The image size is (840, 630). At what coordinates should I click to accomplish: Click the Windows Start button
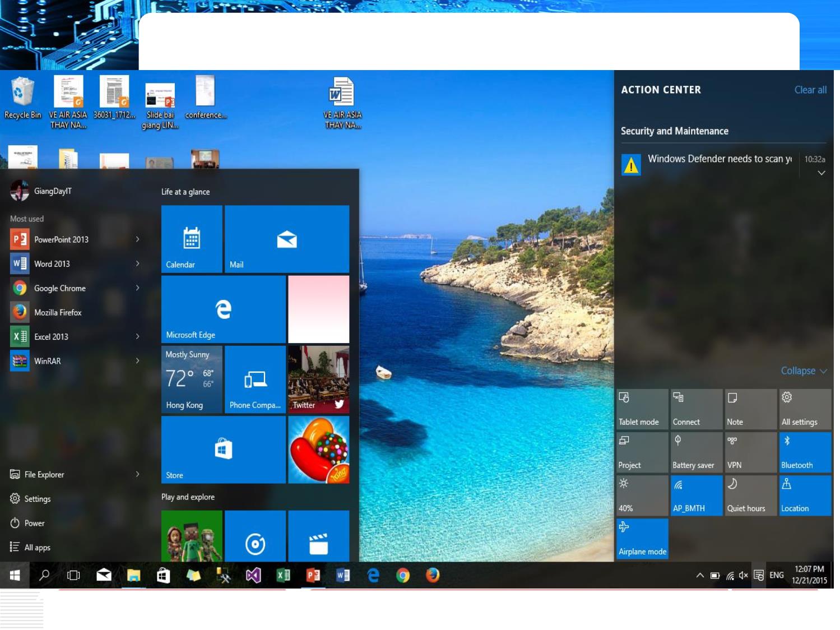15,575
